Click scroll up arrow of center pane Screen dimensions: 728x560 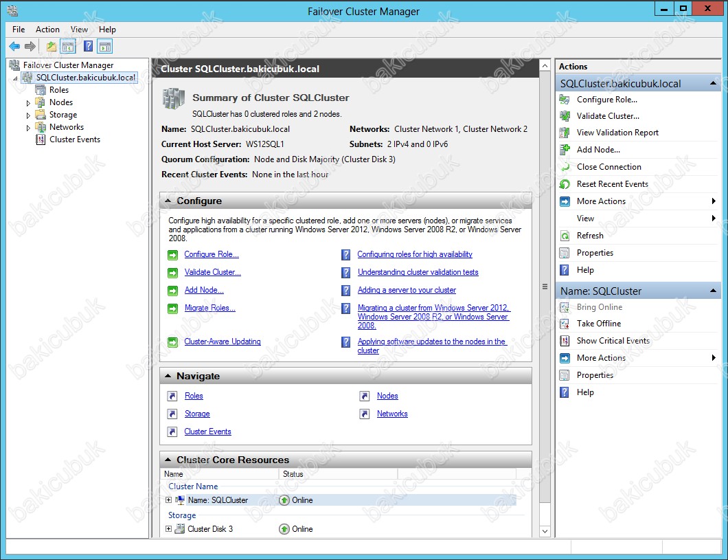point(545,66)
